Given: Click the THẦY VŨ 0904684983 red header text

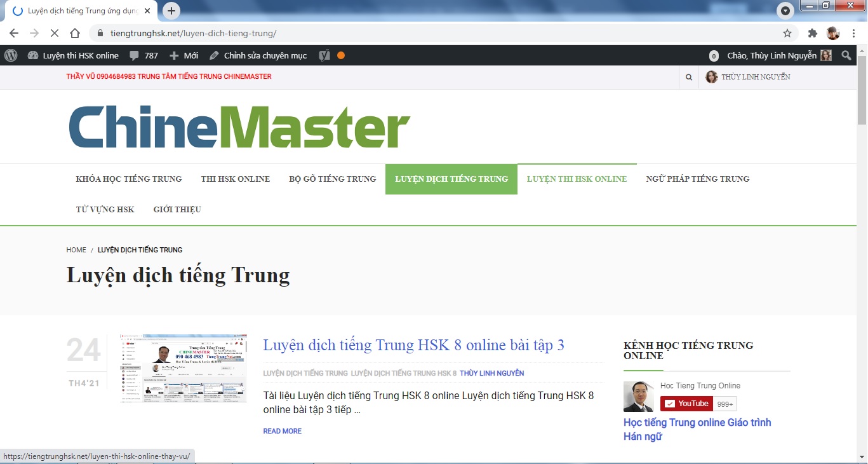Looking at the screenshot, I should [169, 76].
